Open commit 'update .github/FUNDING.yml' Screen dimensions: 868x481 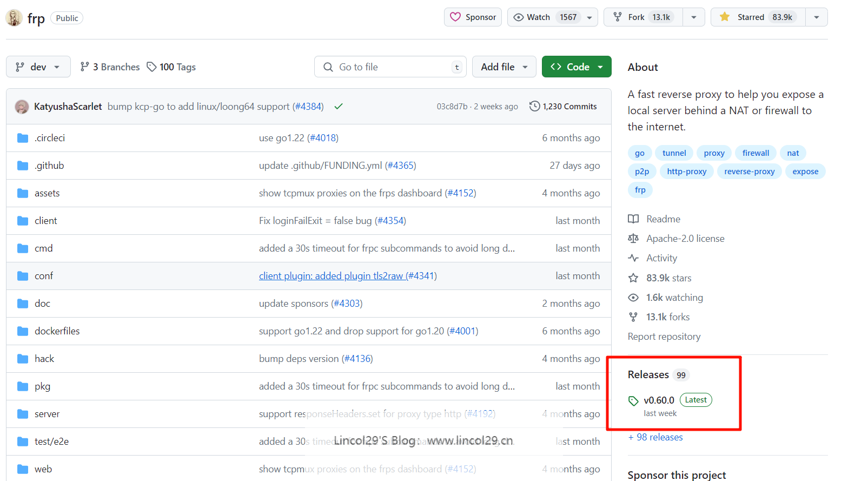[321, 166]
